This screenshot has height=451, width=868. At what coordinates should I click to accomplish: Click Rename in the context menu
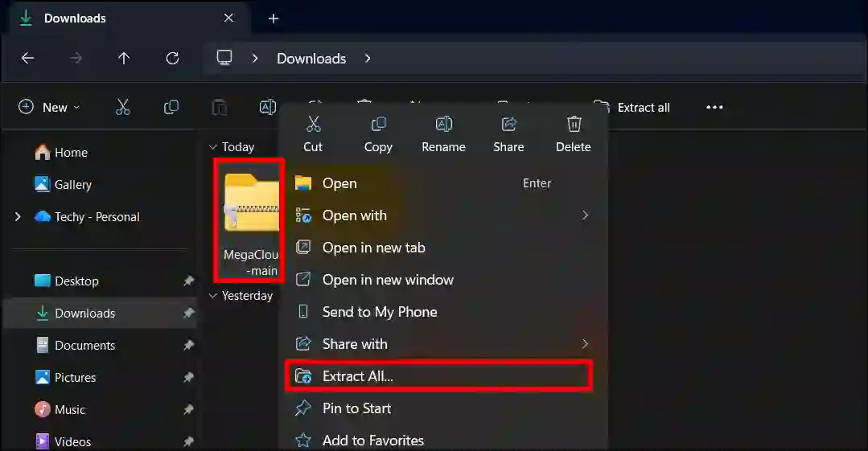coord(443,134)
